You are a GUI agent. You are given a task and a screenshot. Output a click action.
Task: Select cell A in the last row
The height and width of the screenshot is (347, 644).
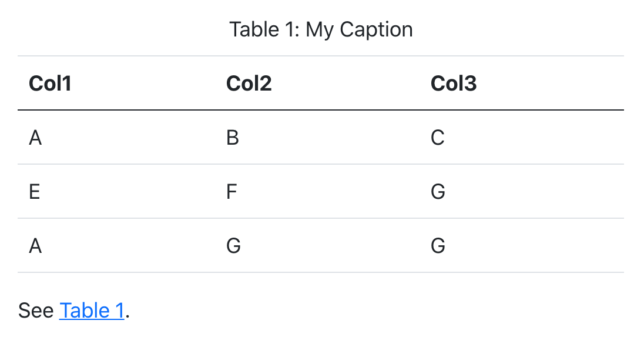(x=35, y=246)
